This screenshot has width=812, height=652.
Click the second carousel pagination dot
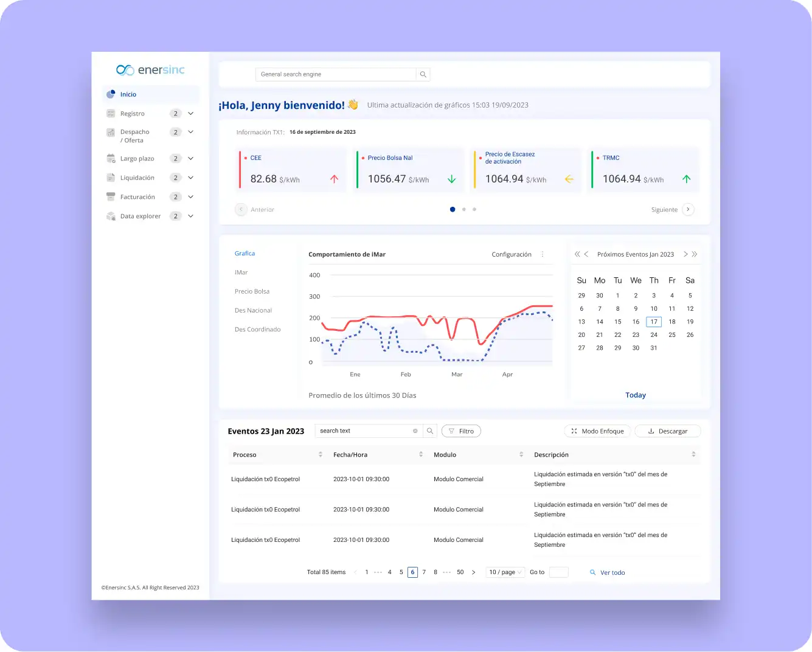pos(463,209)
